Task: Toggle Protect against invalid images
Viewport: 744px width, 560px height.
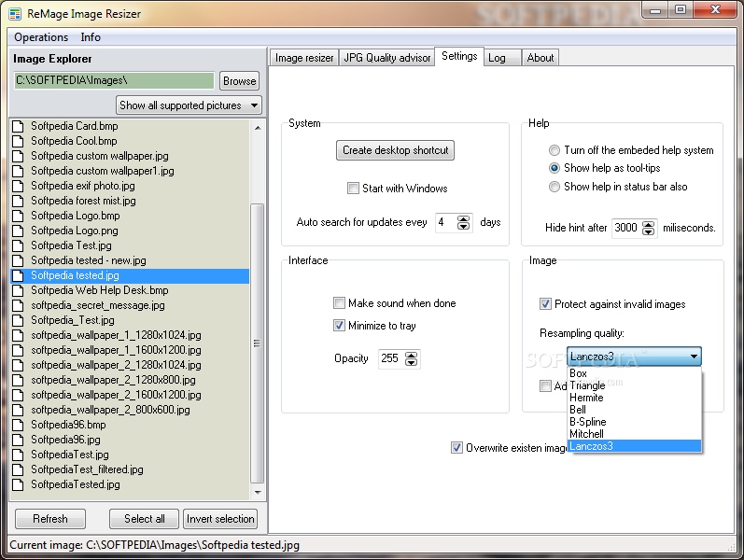Action: 546,303
